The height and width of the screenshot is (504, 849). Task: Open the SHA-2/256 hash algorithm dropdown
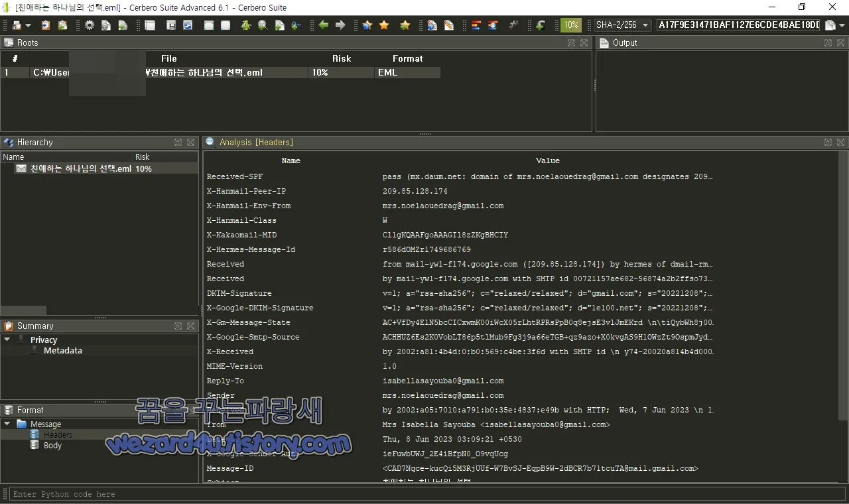coord(622,25)
